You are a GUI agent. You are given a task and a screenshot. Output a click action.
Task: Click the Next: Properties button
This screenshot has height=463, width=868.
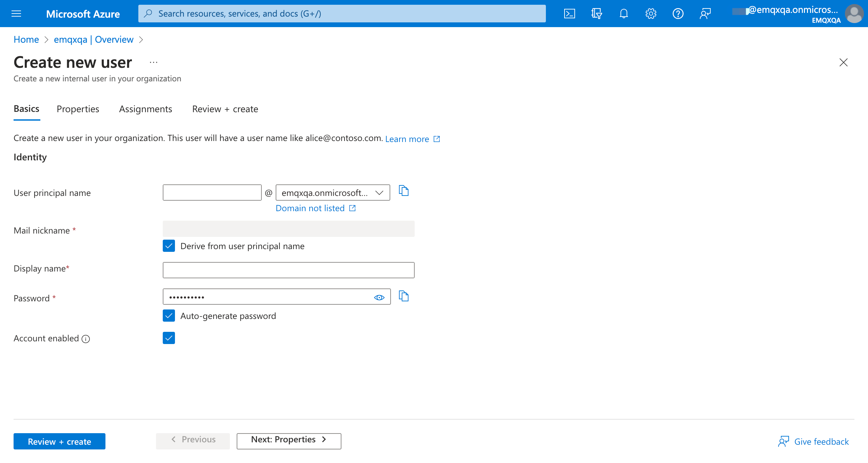pyautogui.click(x=288, y=440)
